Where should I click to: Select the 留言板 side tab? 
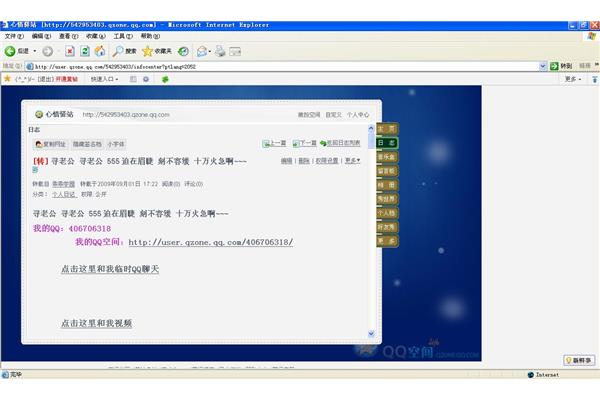[x=387, y=171]
